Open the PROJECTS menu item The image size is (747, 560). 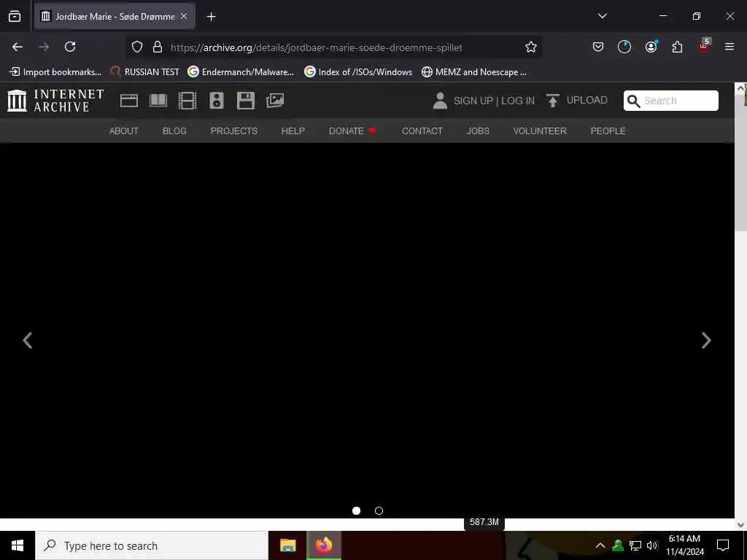(x=234, y=131)
